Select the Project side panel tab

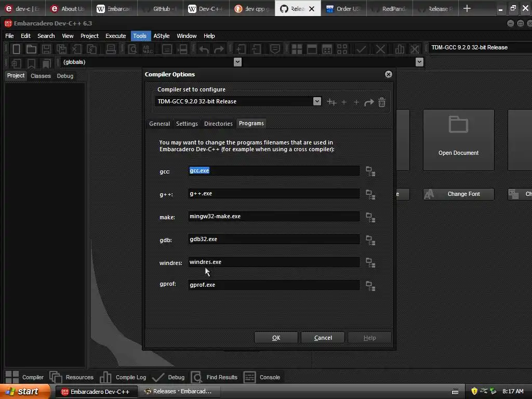16,76
